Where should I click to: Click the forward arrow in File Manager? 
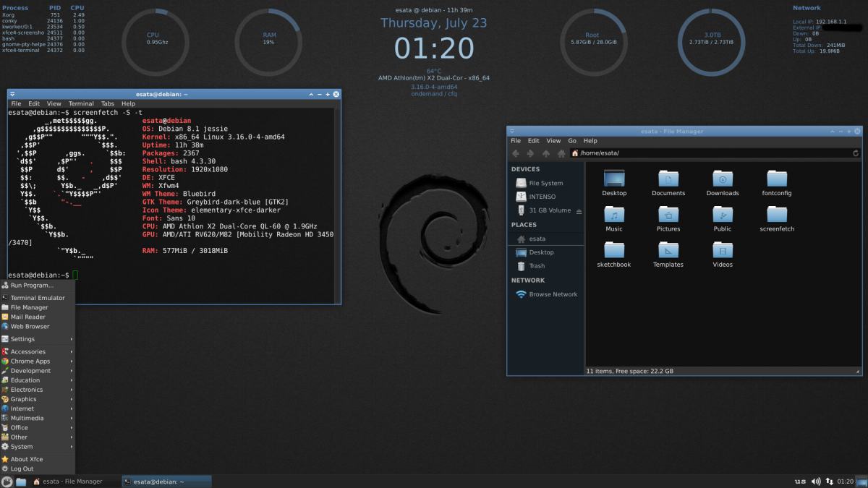(x=530, y=153)
